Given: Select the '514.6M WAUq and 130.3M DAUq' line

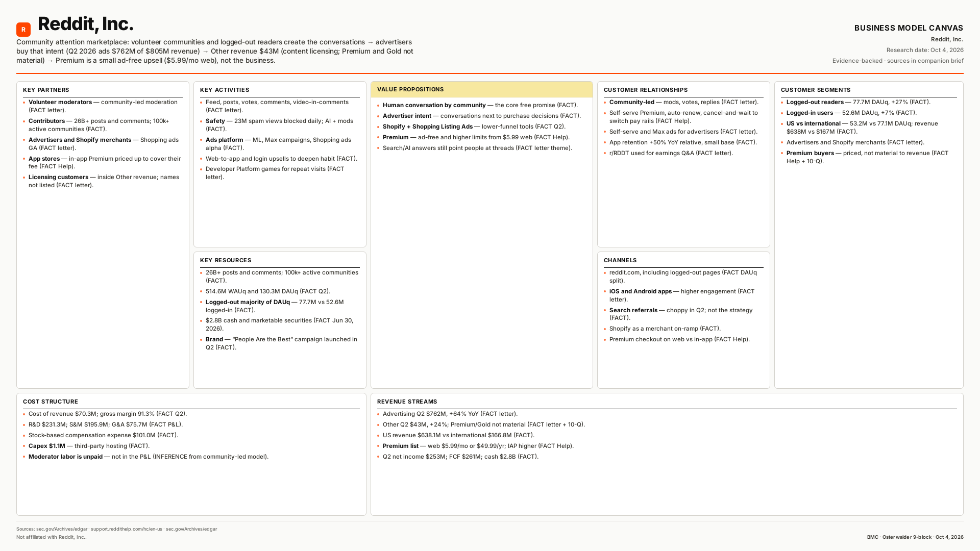Looking at the screenshot, I should 268,291.
